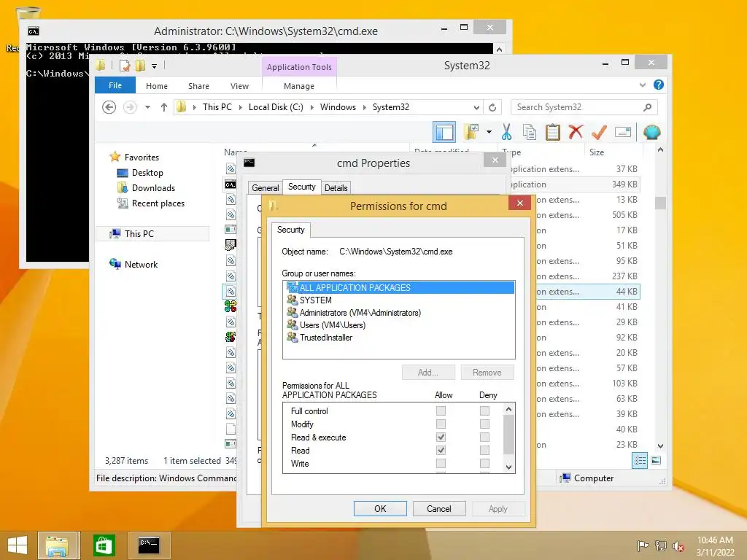Click the file list scrollbar thumb
The width and height of the screenshot is (747, 560).
tap(660, 203)
